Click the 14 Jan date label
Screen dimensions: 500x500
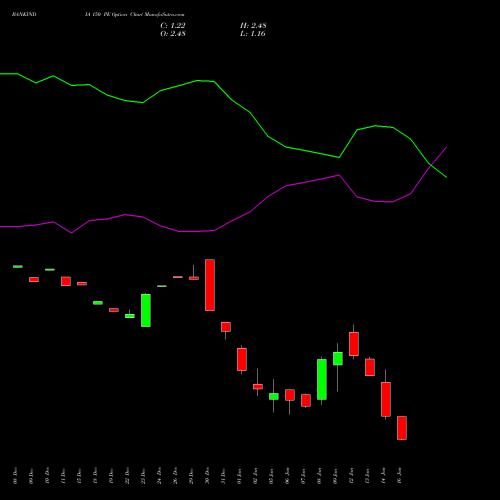click(383, 476)
